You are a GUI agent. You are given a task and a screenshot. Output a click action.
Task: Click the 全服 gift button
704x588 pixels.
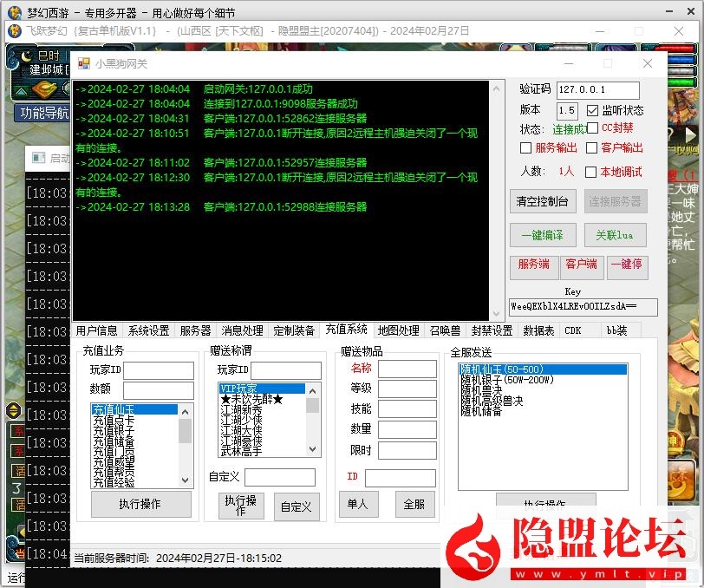(x=414, y=504)
